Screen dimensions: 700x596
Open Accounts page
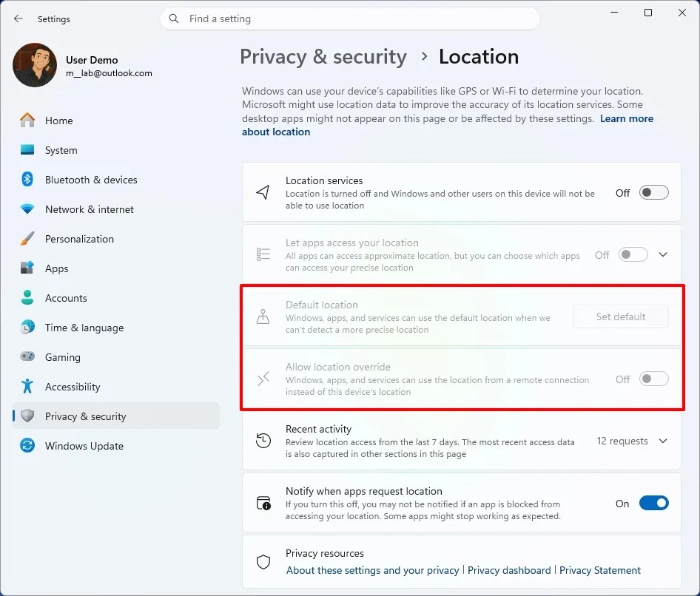tap(116, 297)
